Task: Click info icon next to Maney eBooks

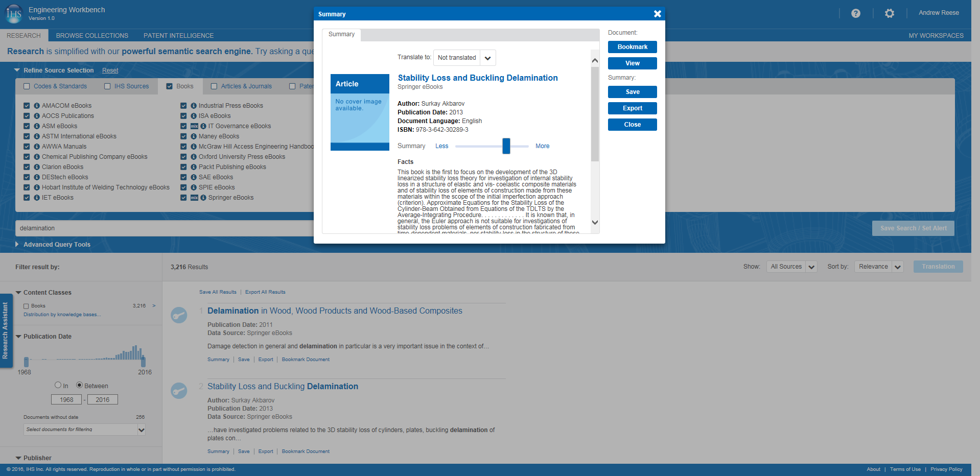Action: [194, 136]
